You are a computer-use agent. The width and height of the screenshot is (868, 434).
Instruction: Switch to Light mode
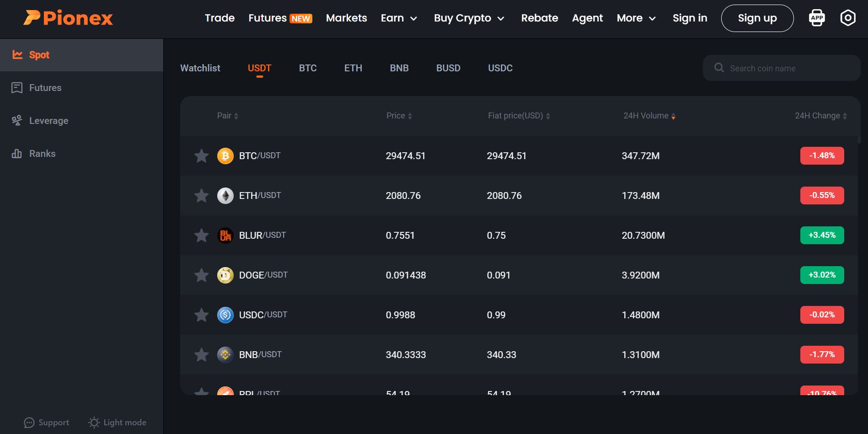pyautogui.click(x=118, y=423)
